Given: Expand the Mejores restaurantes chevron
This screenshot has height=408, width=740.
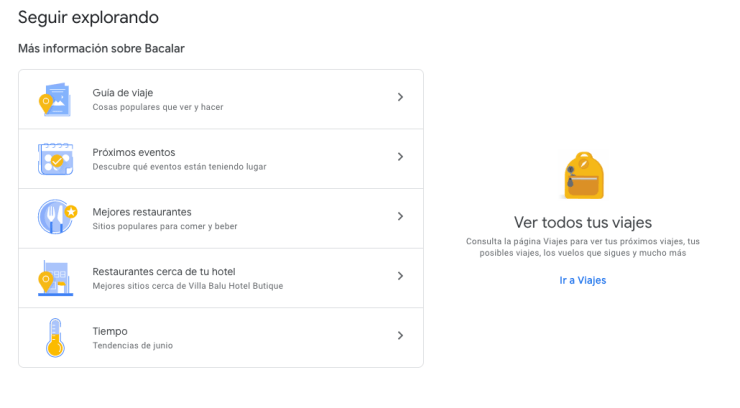Looking at the screenshot, I should (400, 216).
